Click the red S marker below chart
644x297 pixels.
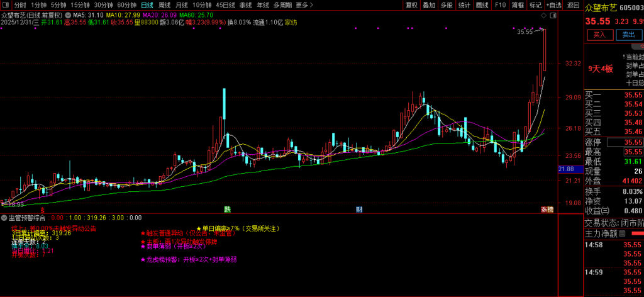(43, 209)
